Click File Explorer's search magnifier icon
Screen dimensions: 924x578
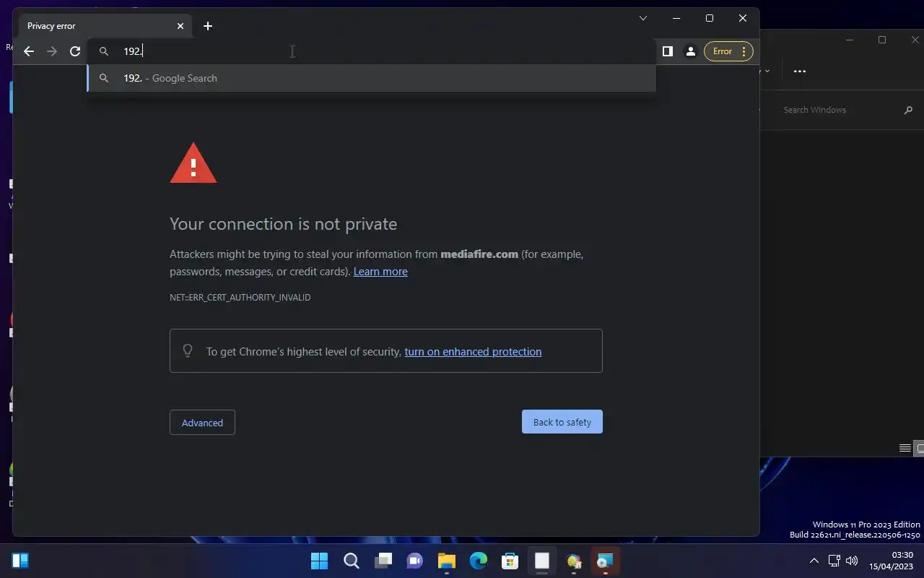(908, 110)
